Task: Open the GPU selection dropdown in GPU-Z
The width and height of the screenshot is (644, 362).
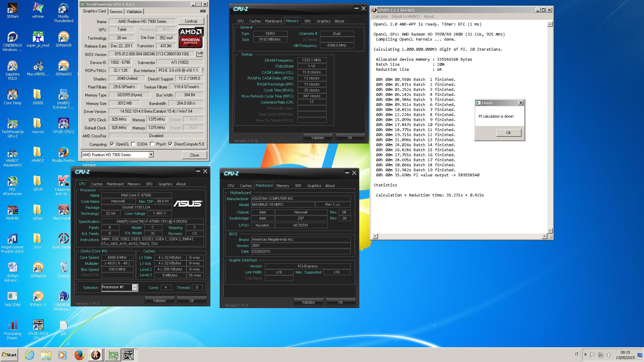Action: (151, 155)
